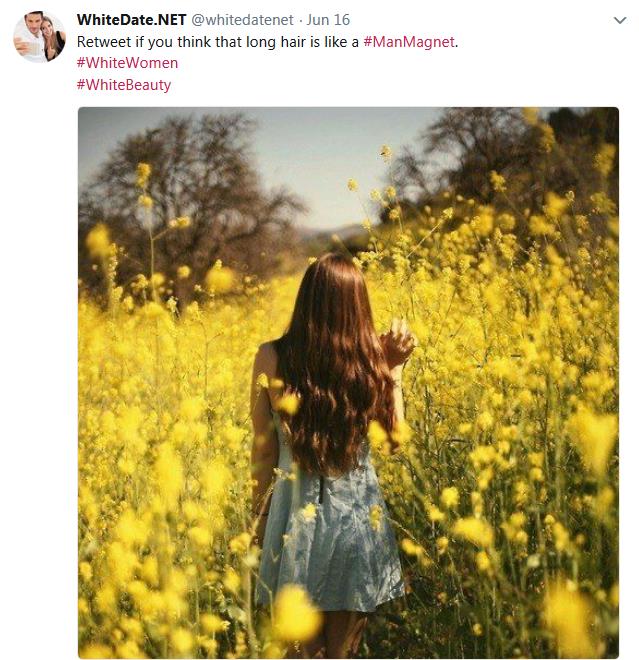This screenshot has width=639, height=660.
Task: Tap the round avatar thumbnail image
Action: 39,37
